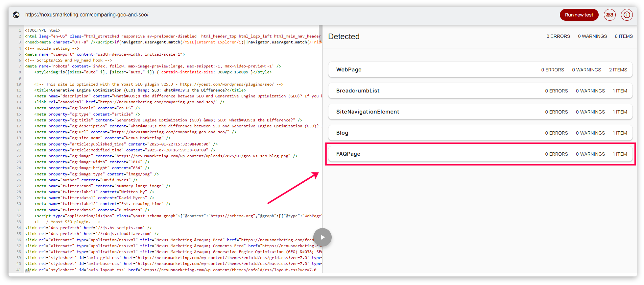The height and width of the screenshot is (285, 644).
Task: Click the horizontal scrollbar left arrow in code
Action: point(27,271)
